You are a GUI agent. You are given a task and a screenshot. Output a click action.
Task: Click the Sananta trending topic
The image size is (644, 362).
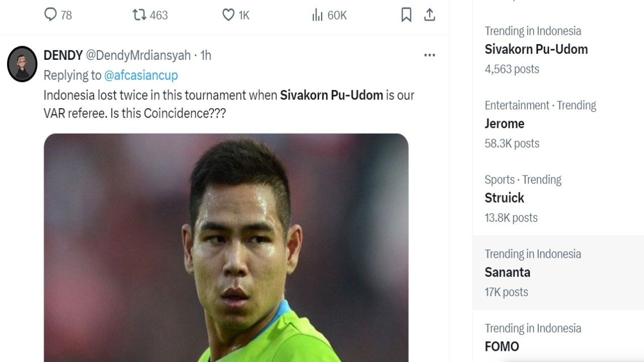(x=507, y=272)
